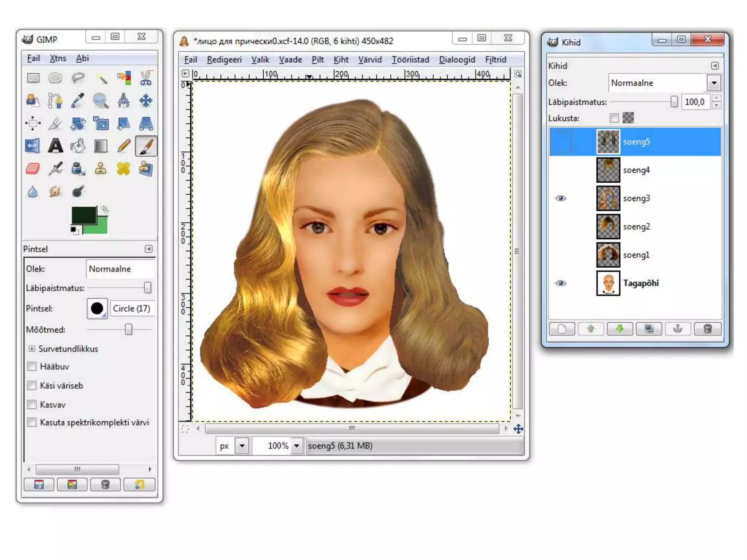Open the Filtrid menu

pos(495,59)
